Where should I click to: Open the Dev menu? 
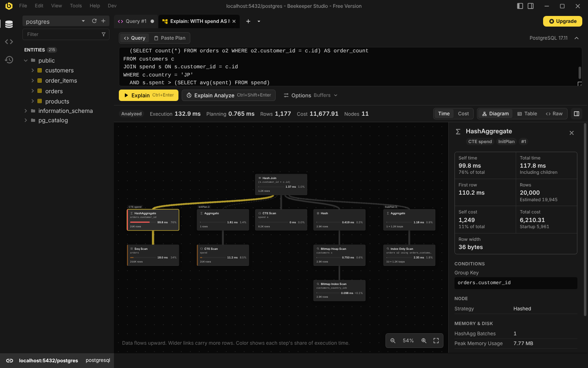coord(112,6)
